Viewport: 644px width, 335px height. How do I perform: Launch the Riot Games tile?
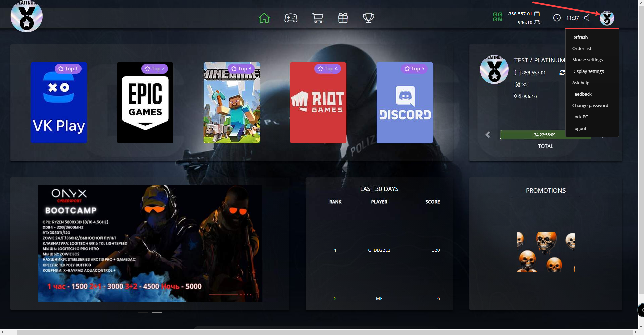click(318, 103)
